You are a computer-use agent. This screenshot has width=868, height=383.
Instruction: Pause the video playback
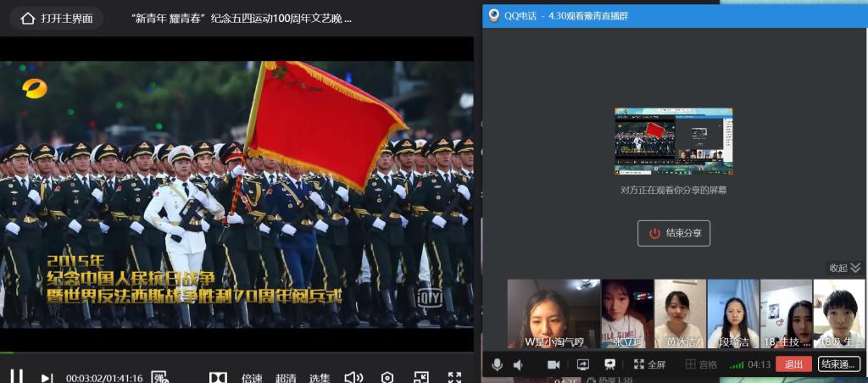[16, 377]
